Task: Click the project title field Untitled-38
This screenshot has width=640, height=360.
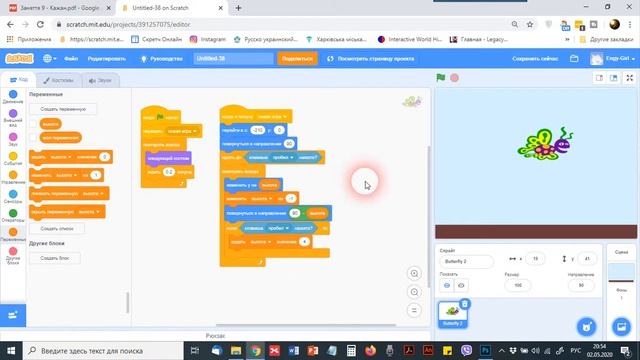Action: click(x=233, y=58)
